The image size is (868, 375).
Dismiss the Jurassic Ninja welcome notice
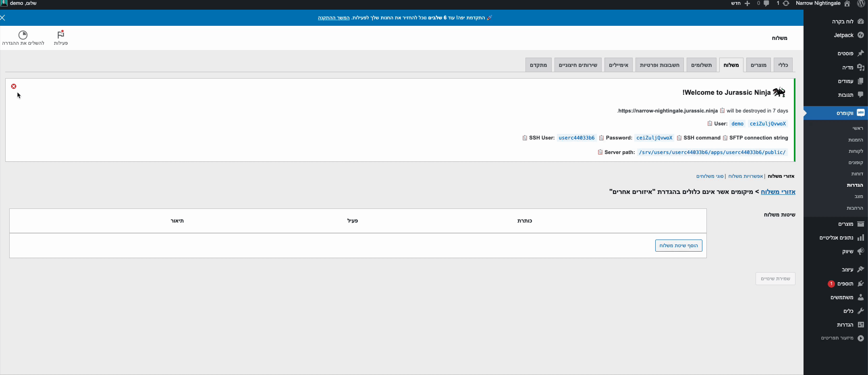[x=14, y=86]
